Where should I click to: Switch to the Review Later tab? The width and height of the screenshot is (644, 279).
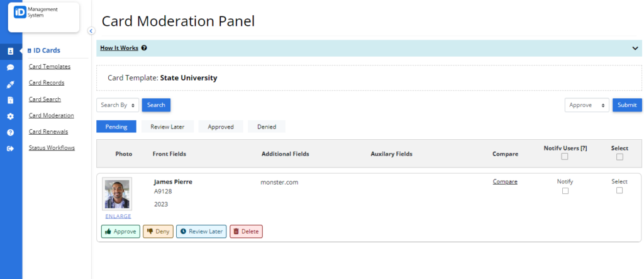point(167,127)
